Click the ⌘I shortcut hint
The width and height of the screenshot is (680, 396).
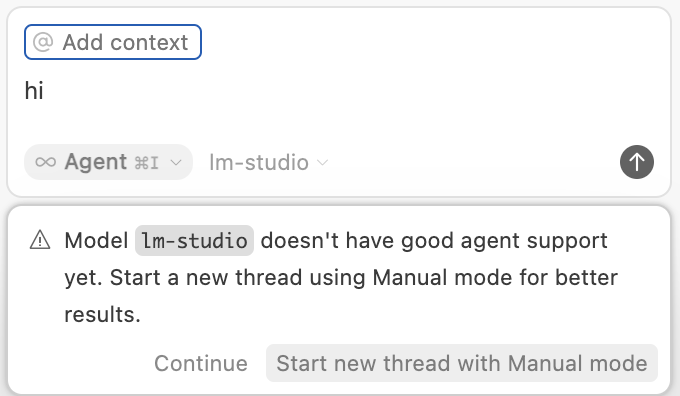pos(147,163)
